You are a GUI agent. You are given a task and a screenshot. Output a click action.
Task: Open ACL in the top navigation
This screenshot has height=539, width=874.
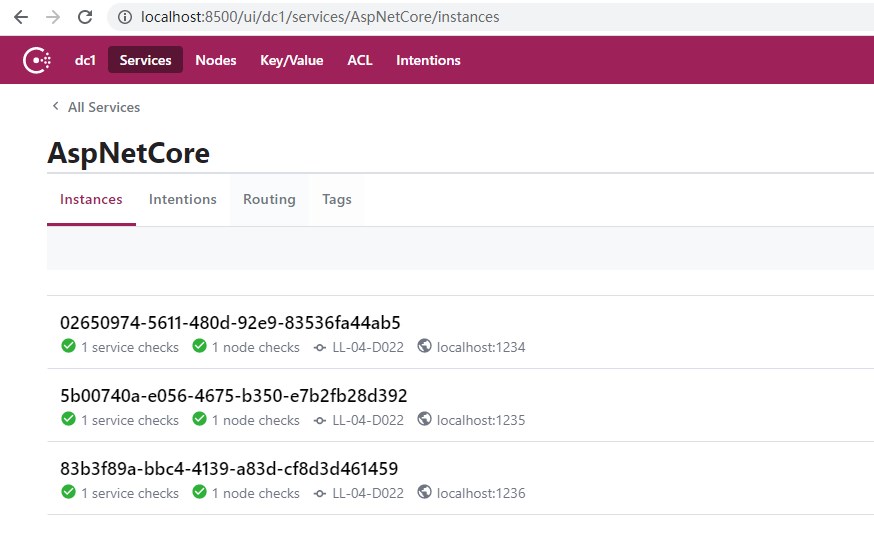(360, 60)
